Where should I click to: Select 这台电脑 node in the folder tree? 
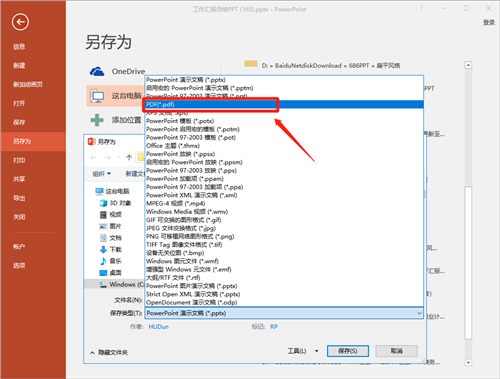(112, 191)
